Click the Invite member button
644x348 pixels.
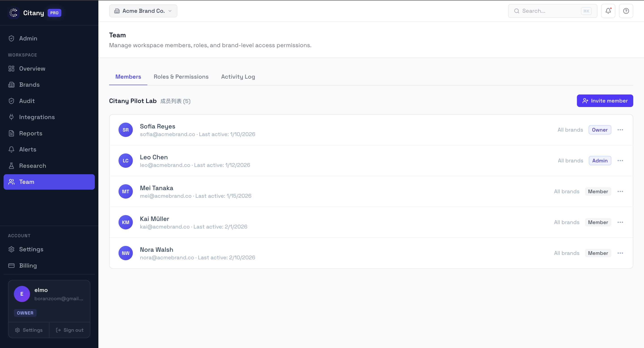(605, 101)
